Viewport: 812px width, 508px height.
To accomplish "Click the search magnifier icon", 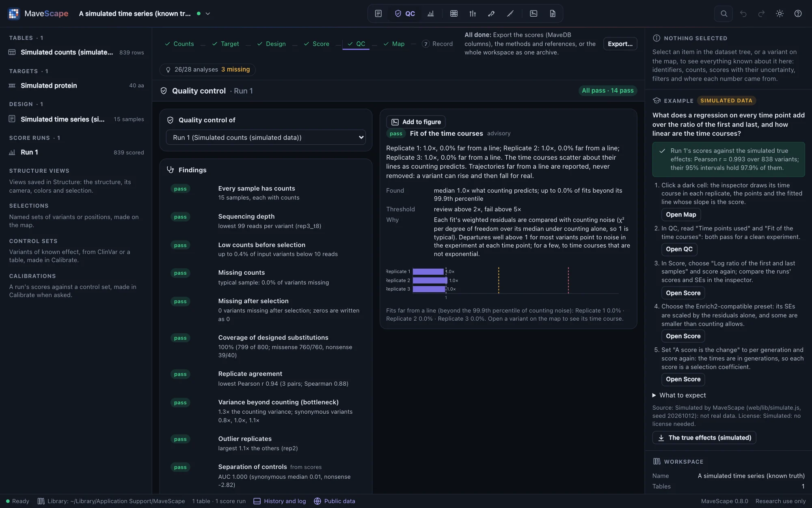I will click(x=723, y=13).
